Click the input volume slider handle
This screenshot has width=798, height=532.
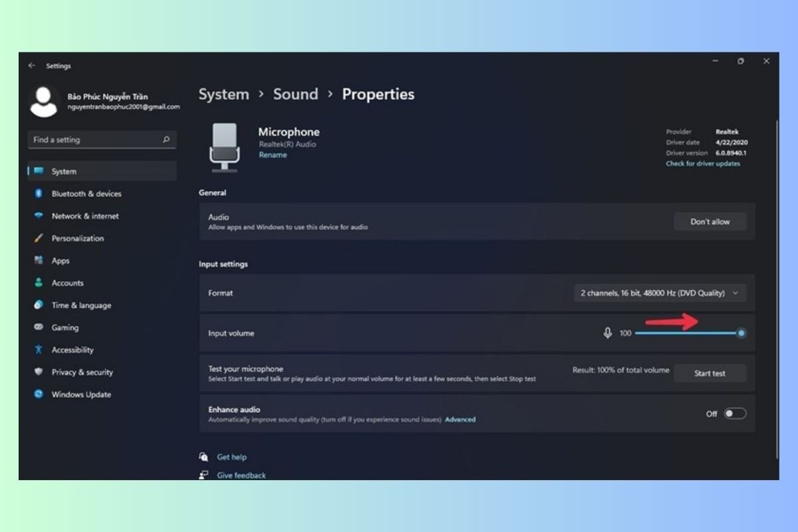click(741, 333)
